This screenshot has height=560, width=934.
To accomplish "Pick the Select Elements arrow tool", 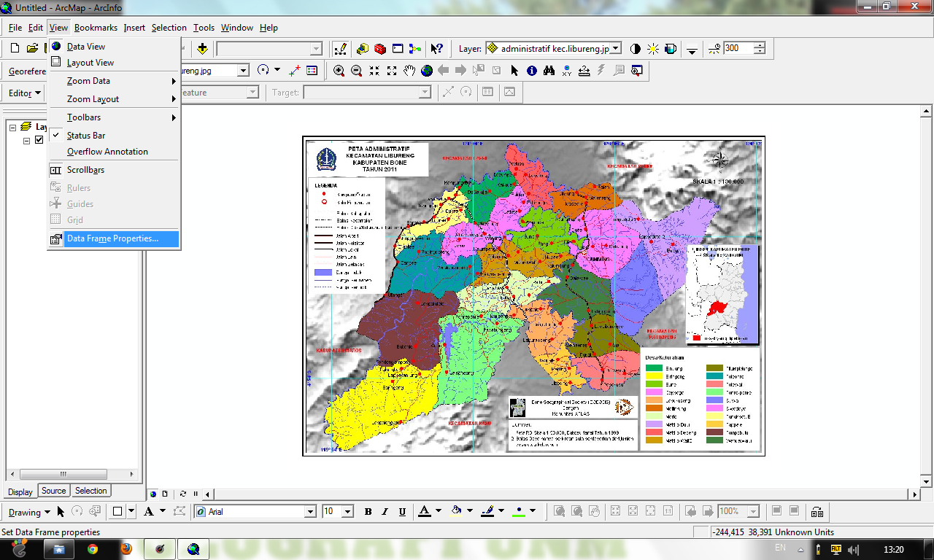I will pos(514,71).
